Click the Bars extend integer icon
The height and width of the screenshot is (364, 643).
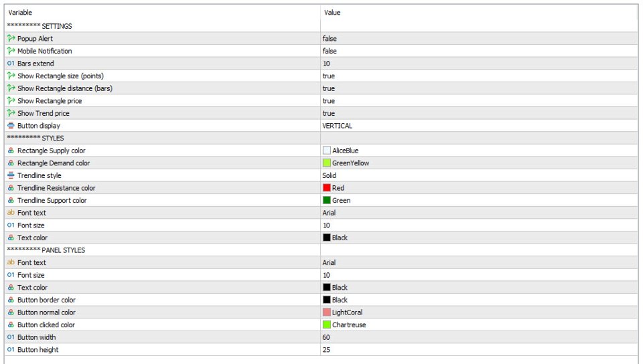point(11,64)
